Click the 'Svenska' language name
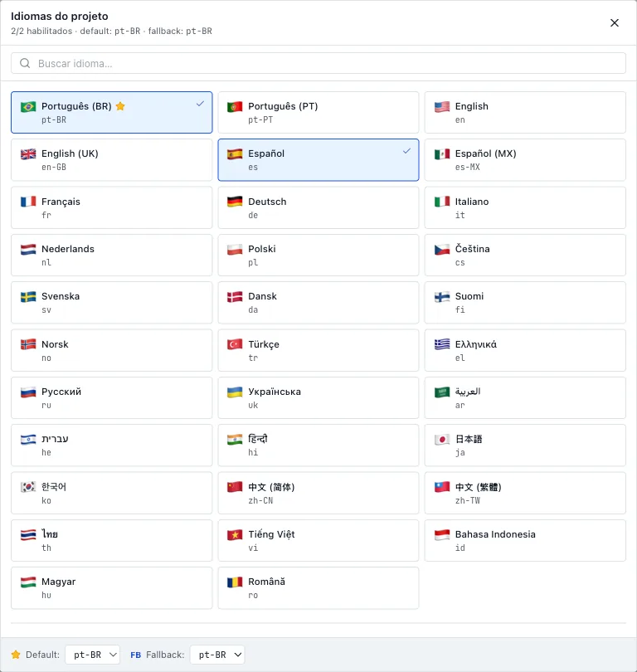Screen dimensions: 637x672 click(x=61, y=296)
